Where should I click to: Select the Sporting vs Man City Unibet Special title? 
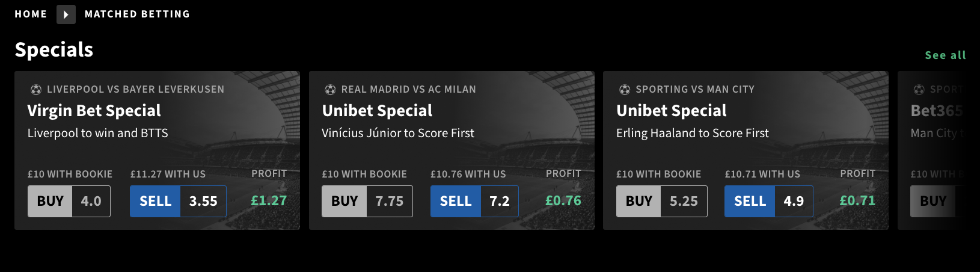click(672, 111)
